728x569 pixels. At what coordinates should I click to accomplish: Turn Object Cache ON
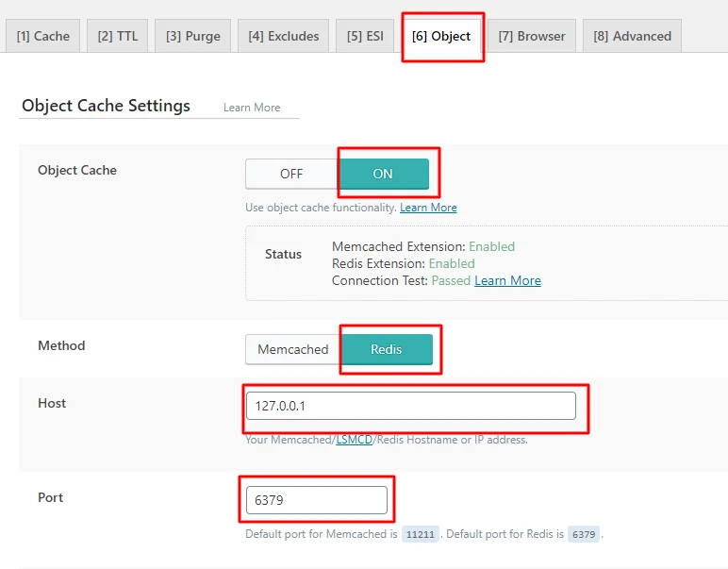coord(383,174)
